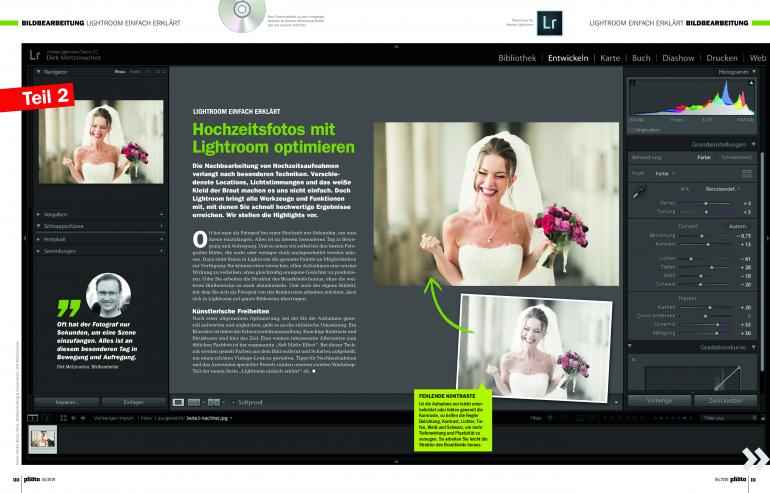Hide the filmstrip with bottom arrow

(x=396, y=462)
